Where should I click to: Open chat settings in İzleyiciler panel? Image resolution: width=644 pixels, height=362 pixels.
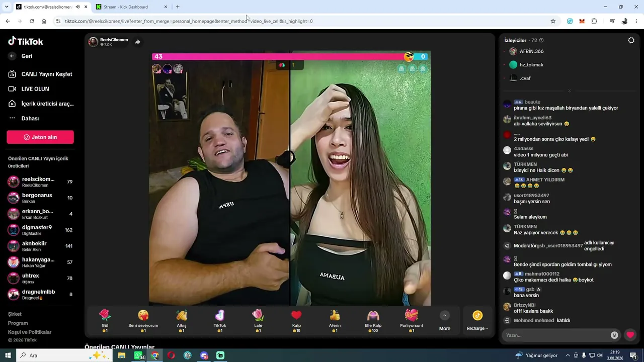tap(631, 40)
